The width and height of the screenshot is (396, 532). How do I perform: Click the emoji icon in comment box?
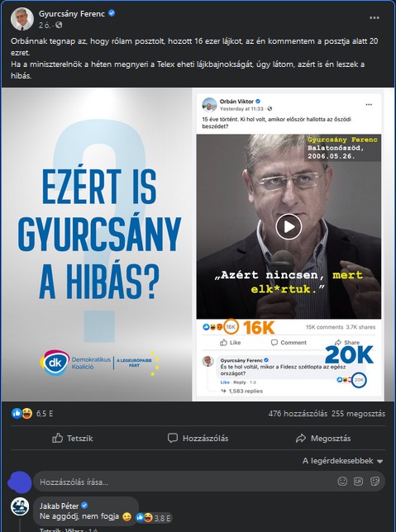[x=342, y=481]
